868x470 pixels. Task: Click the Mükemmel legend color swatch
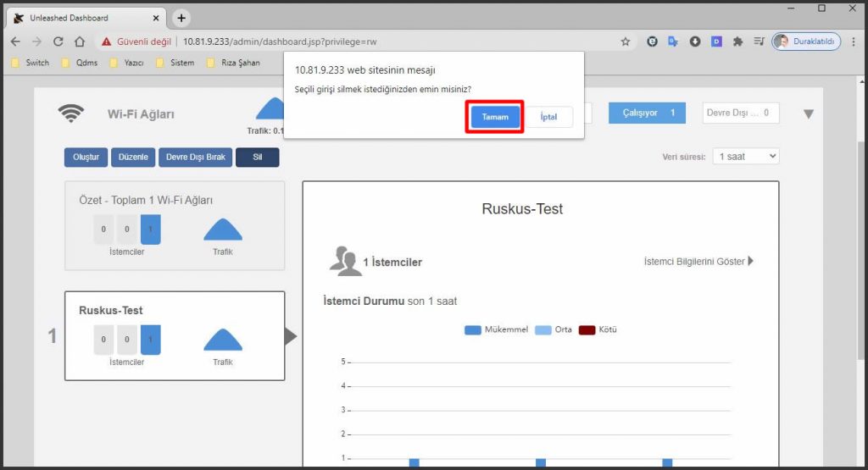tap(472, 330)
